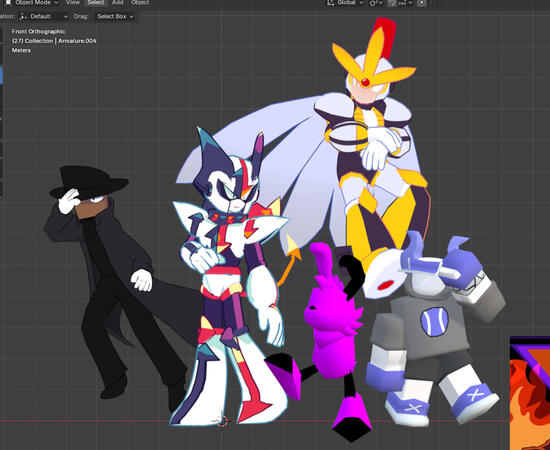This screenshot has width=550, height=450.
Task: Click the Front Orthographic view label
Action: pos(39,32)
